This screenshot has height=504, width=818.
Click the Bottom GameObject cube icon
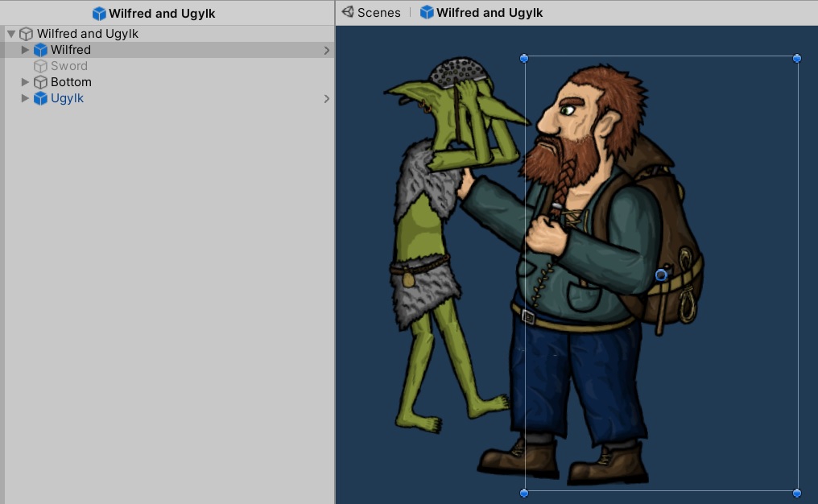coord(40,82)
